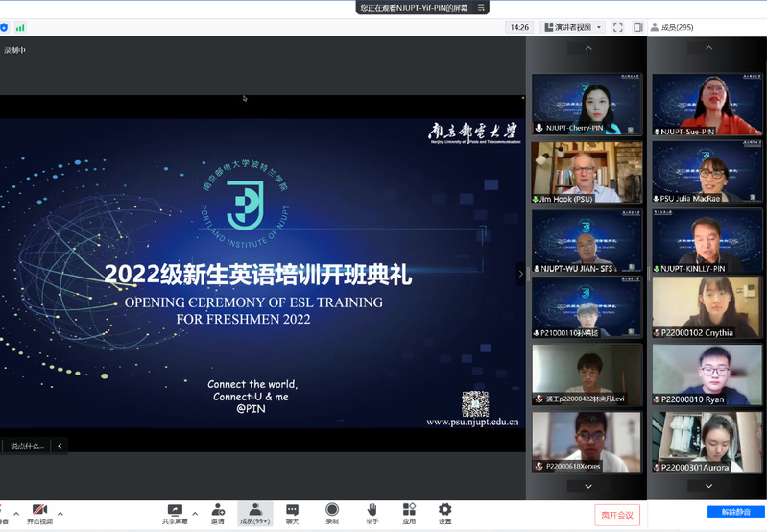Open the members (295) tab at top right
This screenshot has height=532, width=767.
[x=672, y=27]
